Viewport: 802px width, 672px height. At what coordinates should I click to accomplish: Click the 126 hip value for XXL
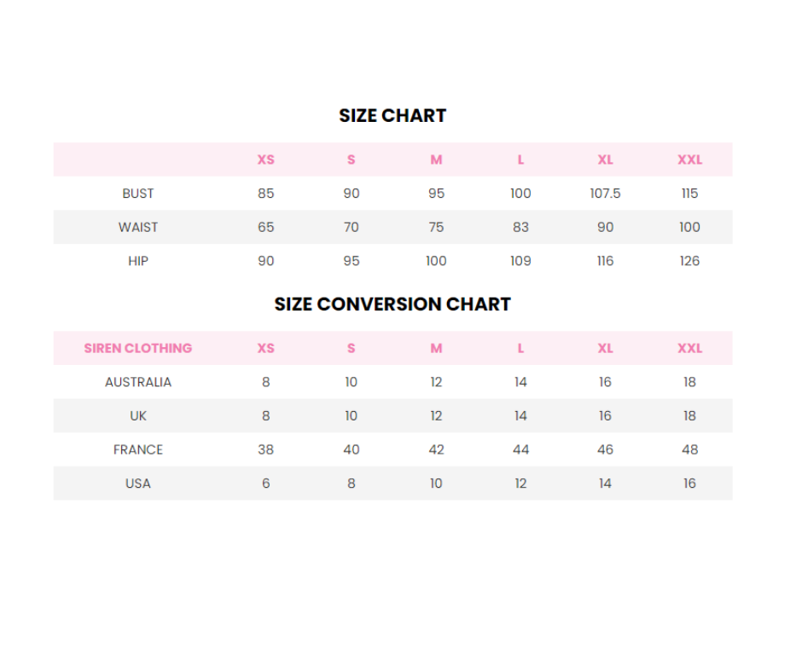pyautogui.click(x=689, y=261)
